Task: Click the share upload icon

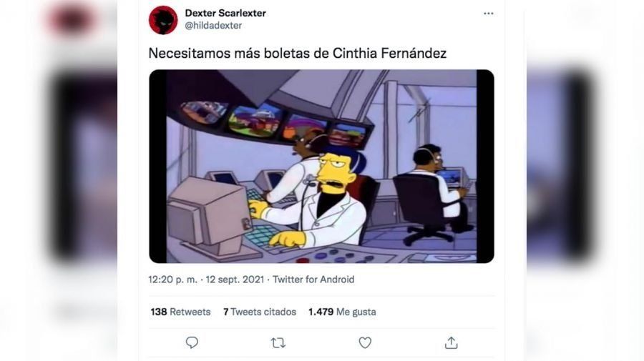Action: coord(451,342)
